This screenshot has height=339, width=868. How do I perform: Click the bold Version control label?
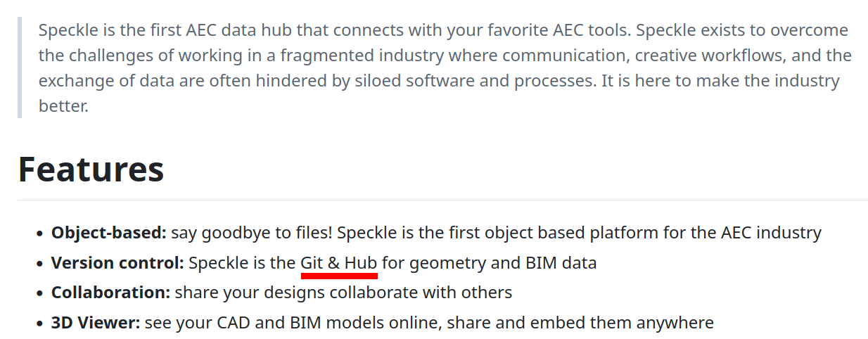117,263
